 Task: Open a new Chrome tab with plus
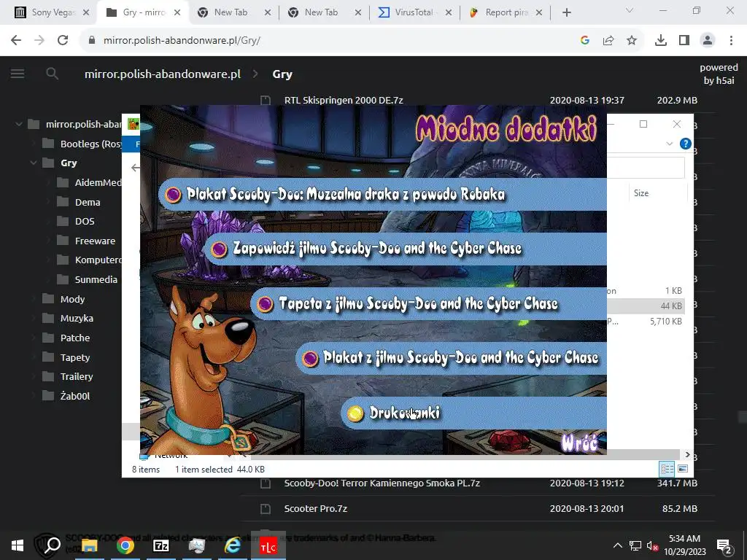pyautogui.click(x=566, y=13)
